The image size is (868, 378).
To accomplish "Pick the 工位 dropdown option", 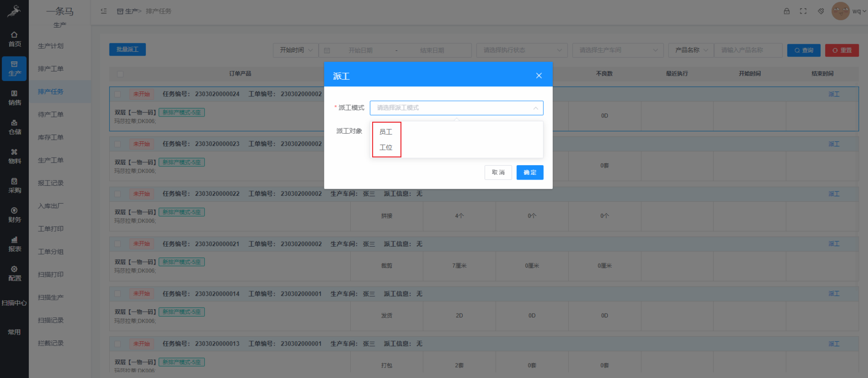I will click(x=386, y=148).
